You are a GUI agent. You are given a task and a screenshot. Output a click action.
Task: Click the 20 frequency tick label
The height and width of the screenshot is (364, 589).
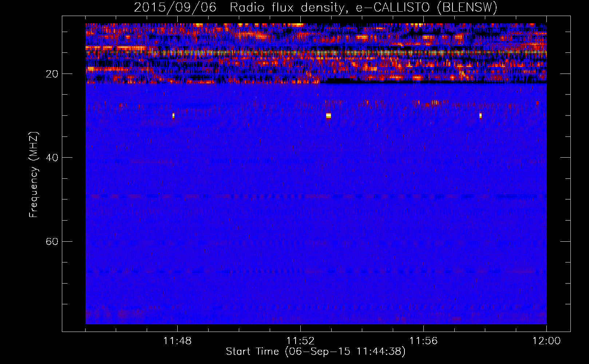[52, 74]
